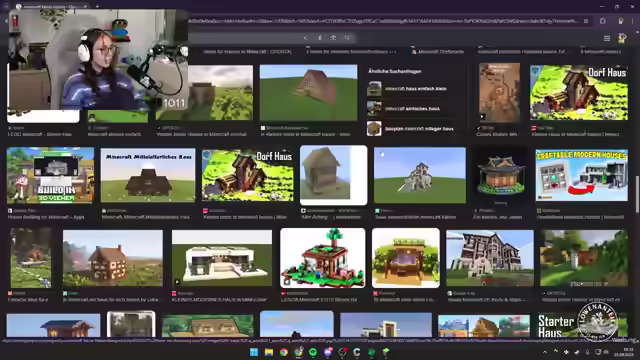Show hidden system tray icons
This screenshot has height=360, width=640.
click(545, 352)
